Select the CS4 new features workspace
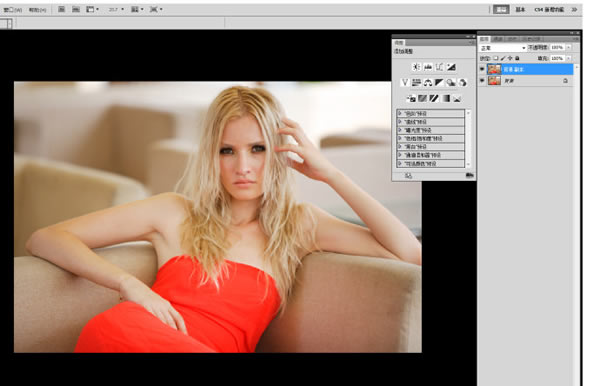This screenshot has width=600, height=386. tap(549, 10)
